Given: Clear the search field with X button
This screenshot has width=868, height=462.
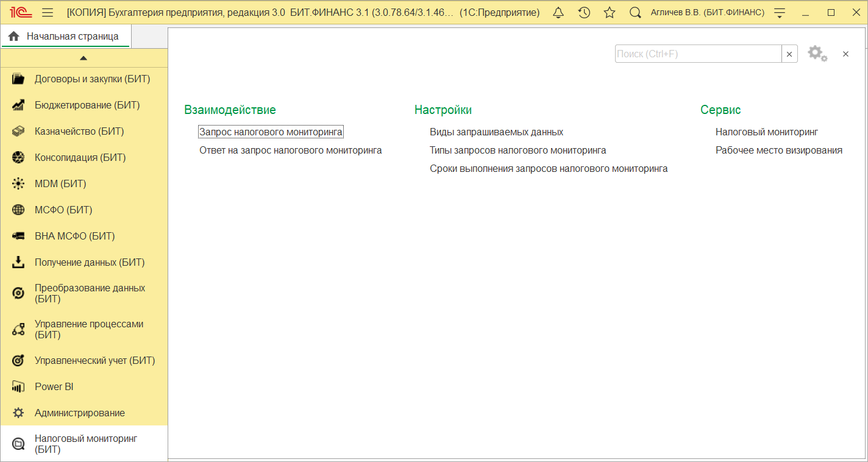Looking at the screenshot, I should click(x=789, y=54).
